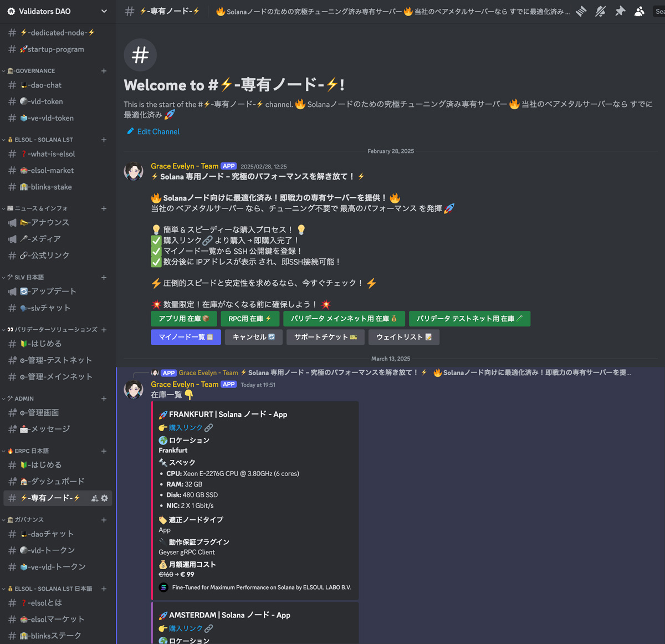Open the vld-token channel
Viewport: 665px width, 644px height.
point(58,101)
